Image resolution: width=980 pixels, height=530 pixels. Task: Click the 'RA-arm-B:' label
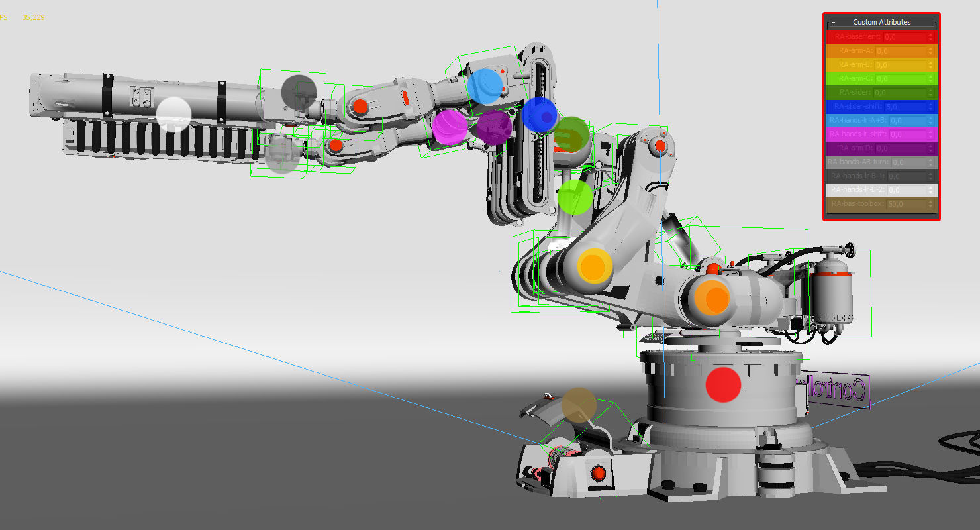tap(856, 65)
